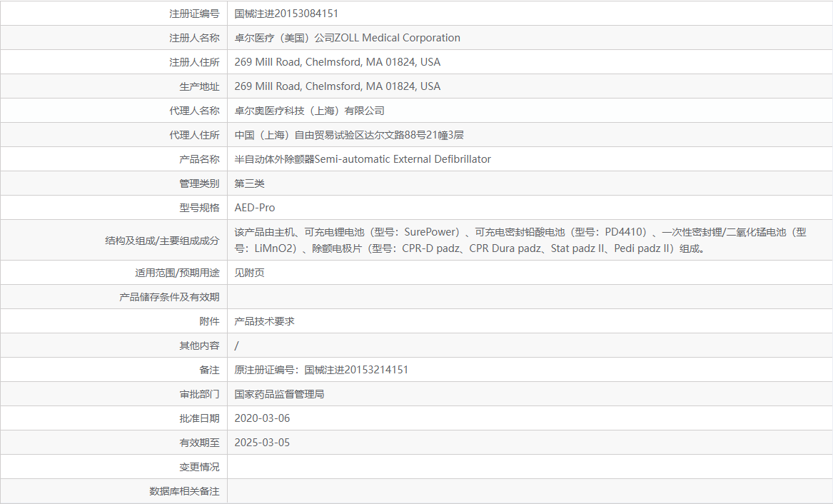This screenshot has width=833, height=504.
Task: Click the 代理人名称 label
Action: (x=194, y=111)
